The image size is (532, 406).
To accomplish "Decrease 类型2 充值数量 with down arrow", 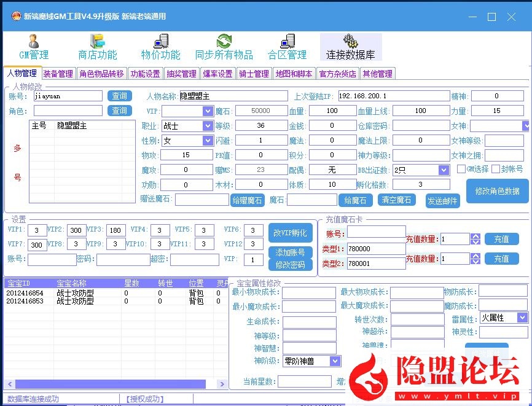I will 475,262.
